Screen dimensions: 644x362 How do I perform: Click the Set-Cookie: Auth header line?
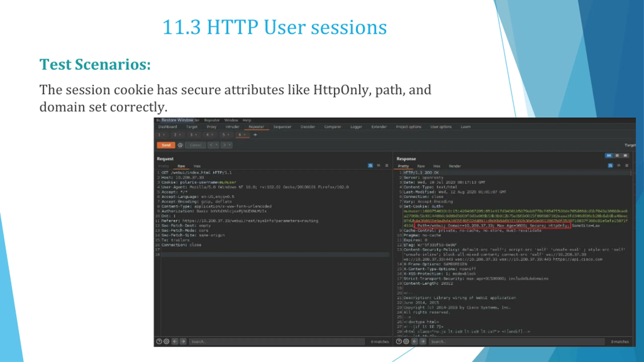pyautogui.click(x=423, y=206)
